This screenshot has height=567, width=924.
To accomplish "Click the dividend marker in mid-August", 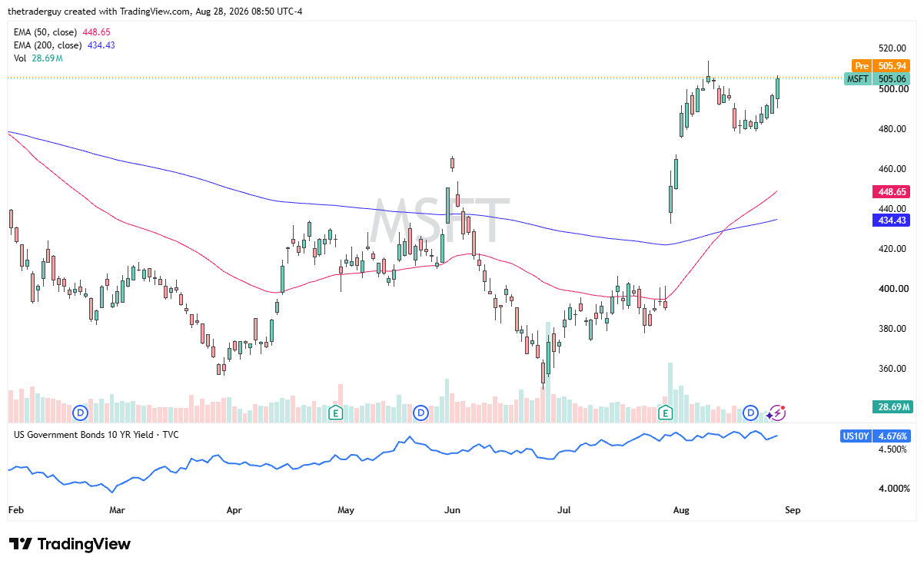I will [x=752, y=413].
